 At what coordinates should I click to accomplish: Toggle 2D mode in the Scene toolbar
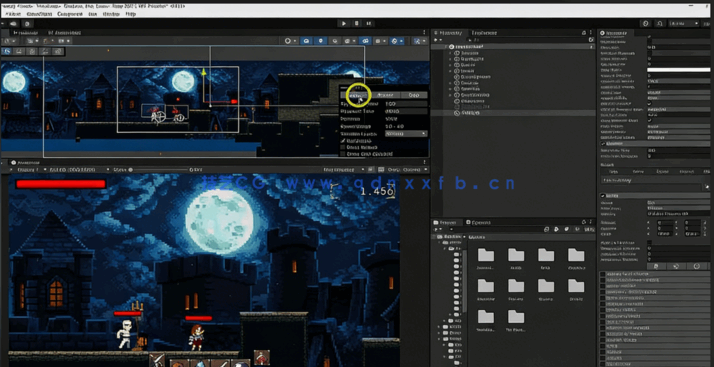pyautogui.click(x=306, y=41)
